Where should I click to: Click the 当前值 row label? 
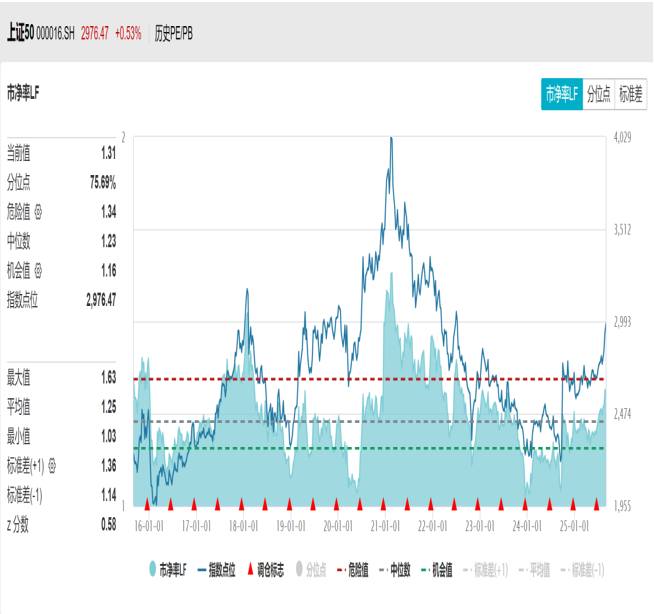pos(18,153)
